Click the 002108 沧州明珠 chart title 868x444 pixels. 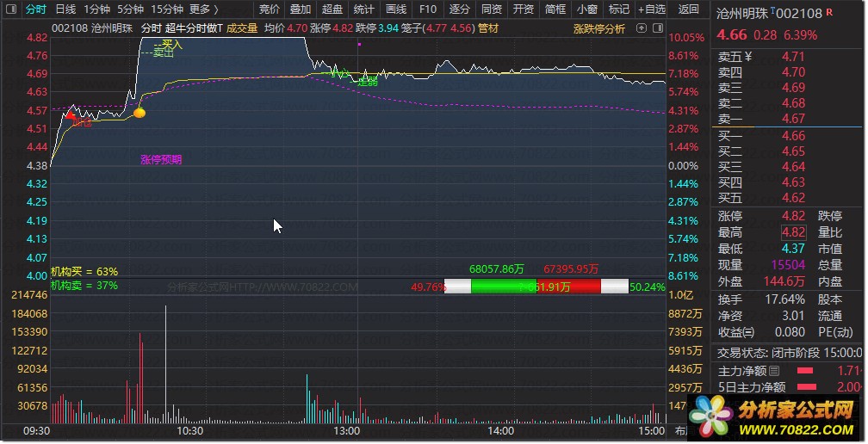tap(92, 28)
